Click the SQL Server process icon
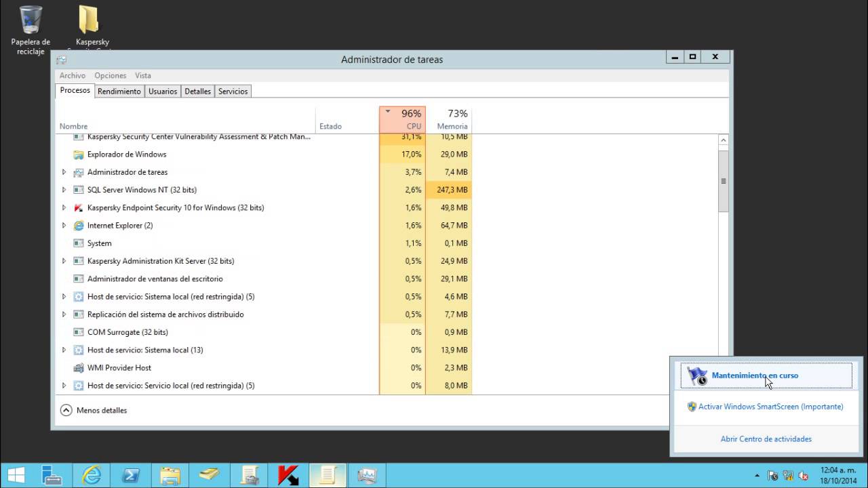Viewport: 868px width, 488px height. [x=79, y=190]
